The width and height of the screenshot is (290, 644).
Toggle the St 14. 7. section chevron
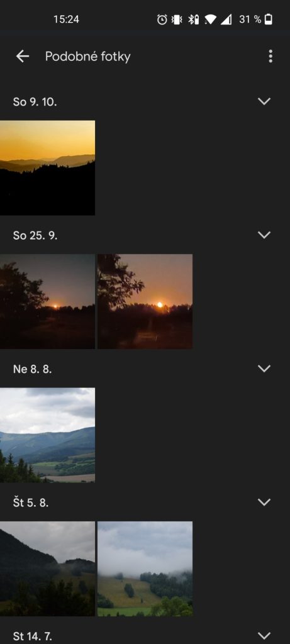264,636
